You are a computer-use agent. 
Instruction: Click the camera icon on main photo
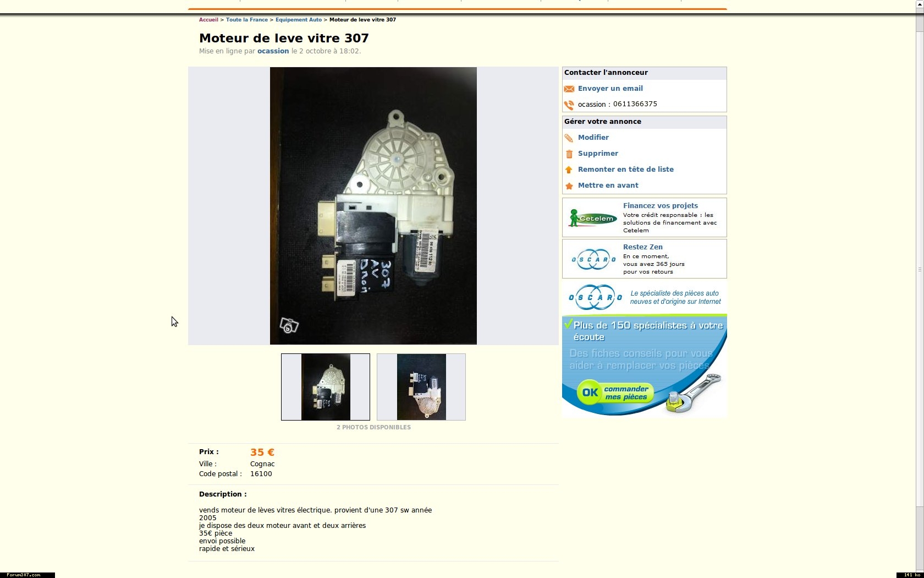289,325
